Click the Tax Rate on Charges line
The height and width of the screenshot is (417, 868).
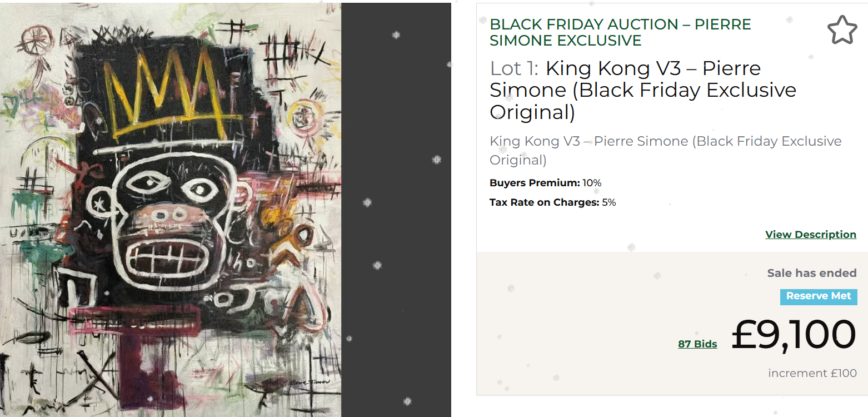tap(552, 202)
